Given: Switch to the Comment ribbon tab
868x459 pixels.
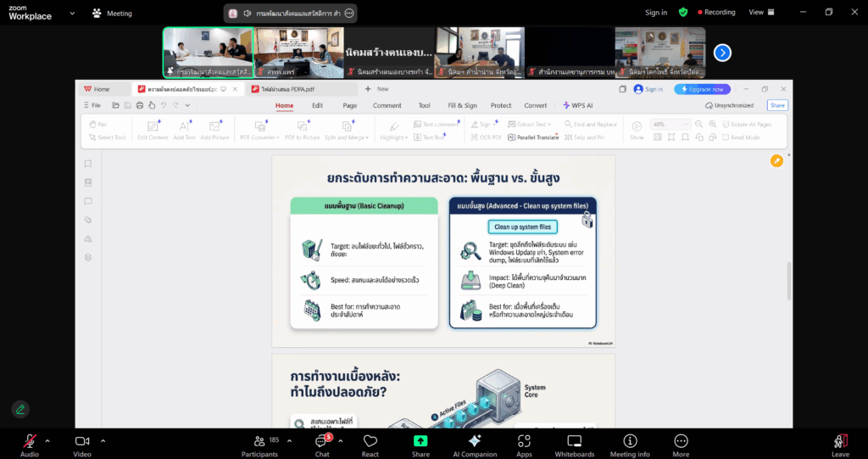Looking at the screenshot, I should click(x=387, y=105).
